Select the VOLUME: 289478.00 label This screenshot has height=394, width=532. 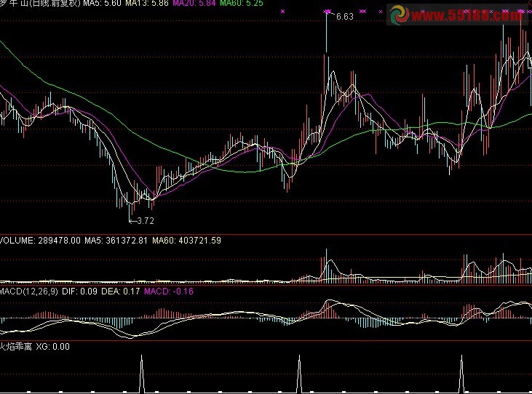tap(40, 241)
